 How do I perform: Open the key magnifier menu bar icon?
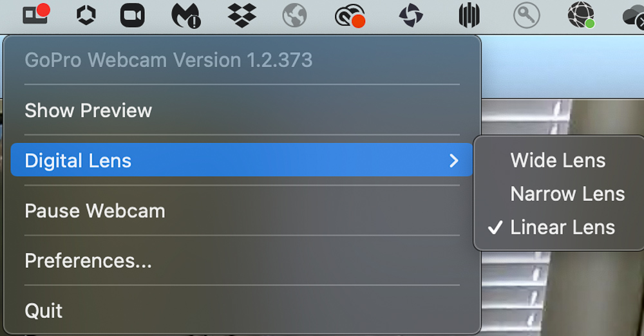(x=527, y=15)
